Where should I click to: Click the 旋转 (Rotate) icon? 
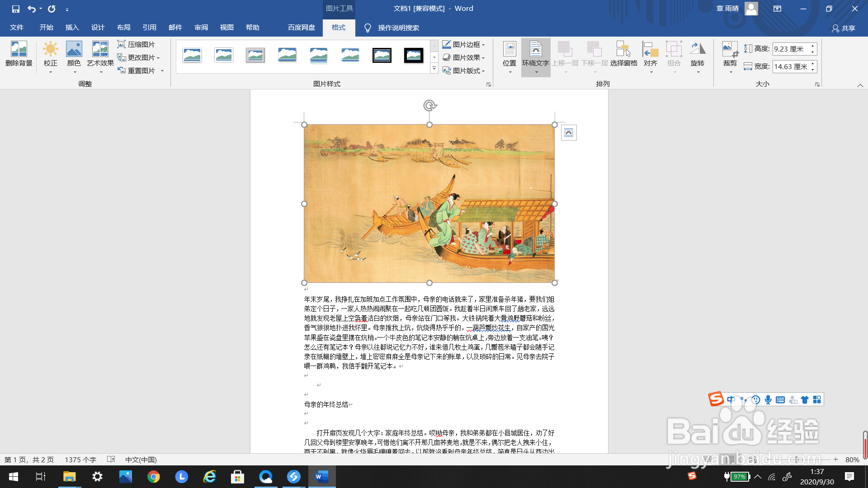pyautogui.click(x=698, y=54)
